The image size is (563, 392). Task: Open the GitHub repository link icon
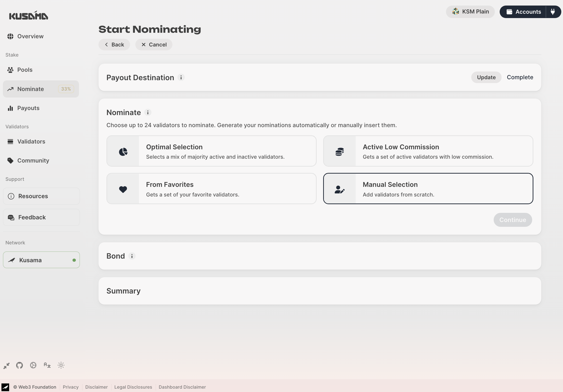19,365
